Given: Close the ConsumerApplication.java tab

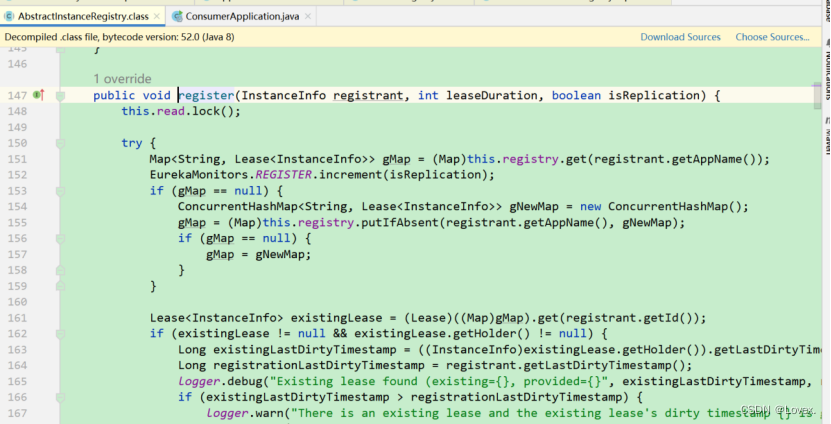Looking at the screenshot, I should [307, 16].
